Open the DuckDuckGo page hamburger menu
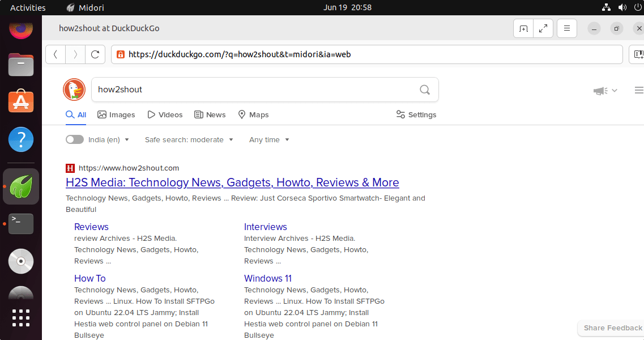Viewport: 644px width, 340px height. point(639,90)
